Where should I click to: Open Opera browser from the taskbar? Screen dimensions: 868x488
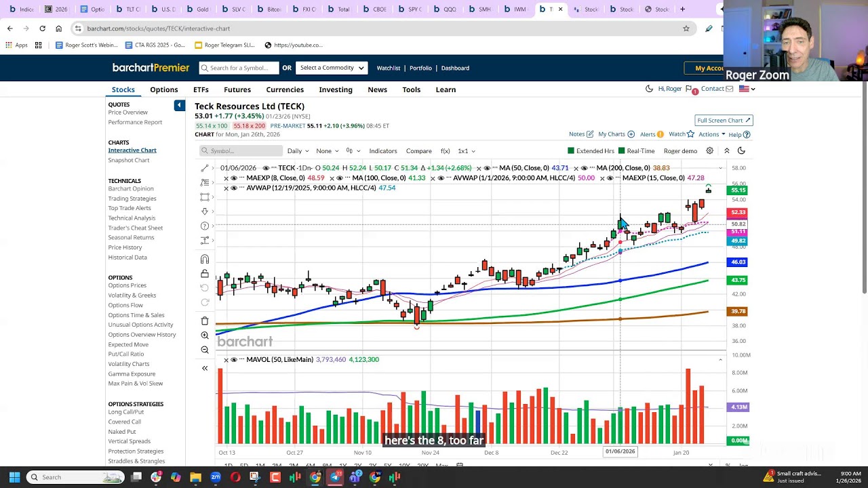[235, 477]
